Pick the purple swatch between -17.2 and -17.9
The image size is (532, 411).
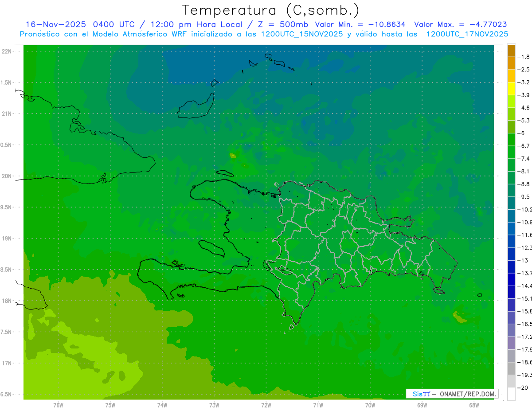tap(511, 343)
